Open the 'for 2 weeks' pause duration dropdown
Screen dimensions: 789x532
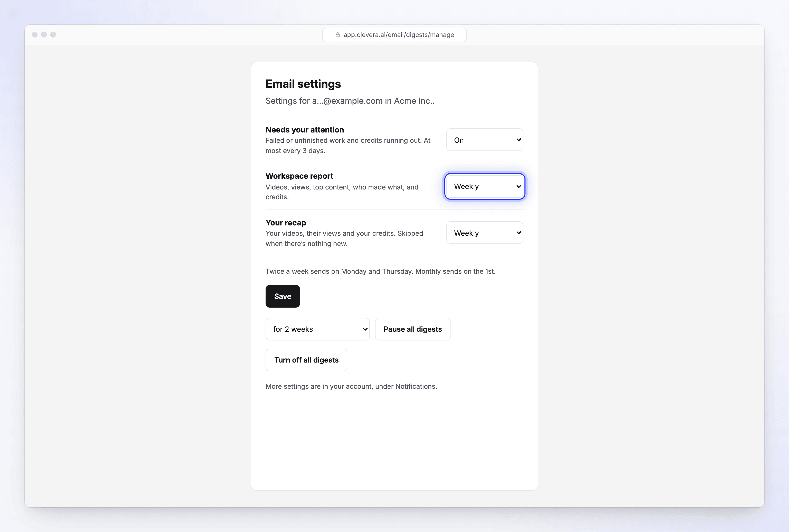click(317, 329)
